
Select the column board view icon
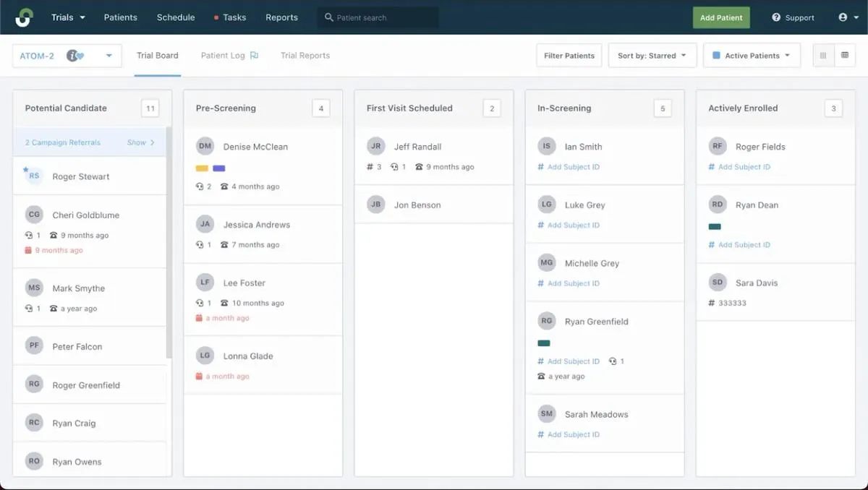[x=824, y=55]
